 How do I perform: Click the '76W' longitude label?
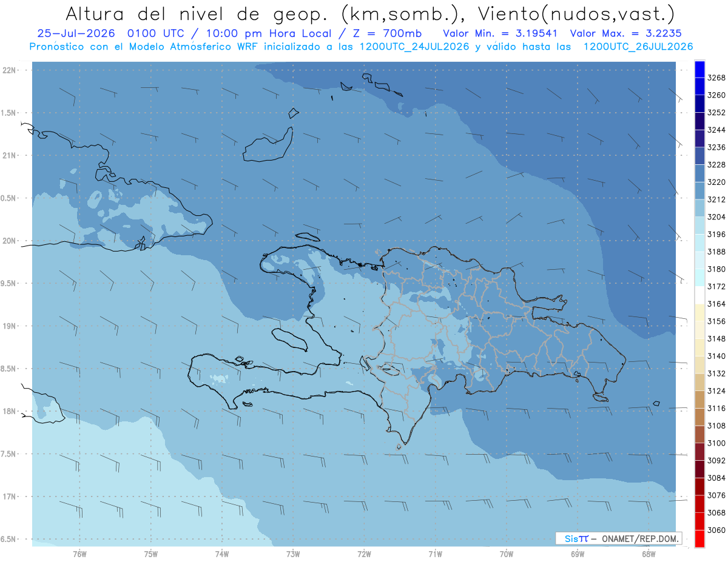coord(80,554)
